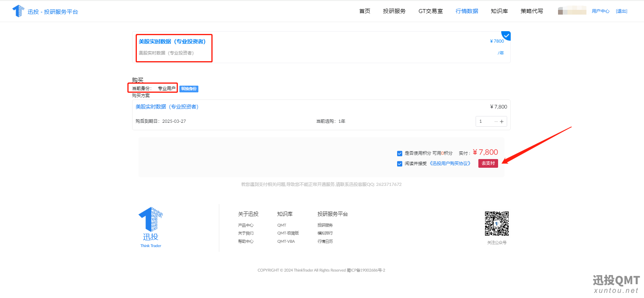Open 迅投用户购买协议 link
The width and height of the screenshot is (644, 298).
pos(450,163)
